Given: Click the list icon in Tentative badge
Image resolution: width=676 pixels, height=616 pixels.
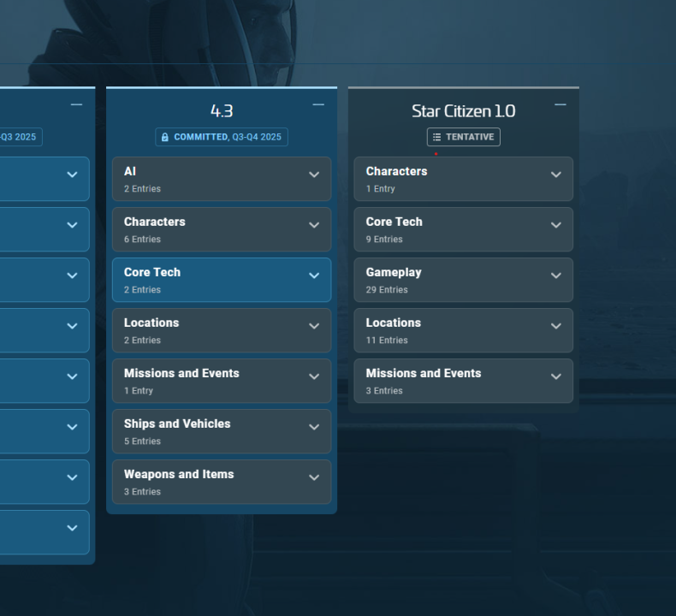Looking at the screenshot, I should coord(436,137).
